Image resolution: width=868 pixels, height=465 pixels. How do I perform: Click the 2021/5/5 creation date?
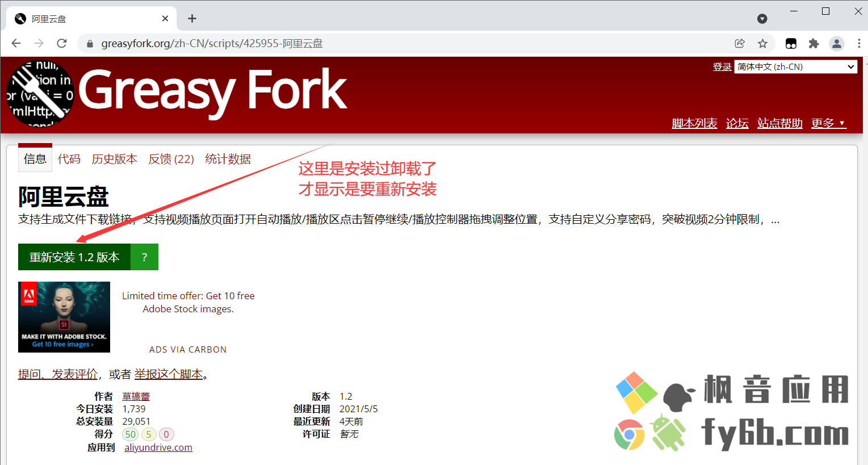click(359, 409)
